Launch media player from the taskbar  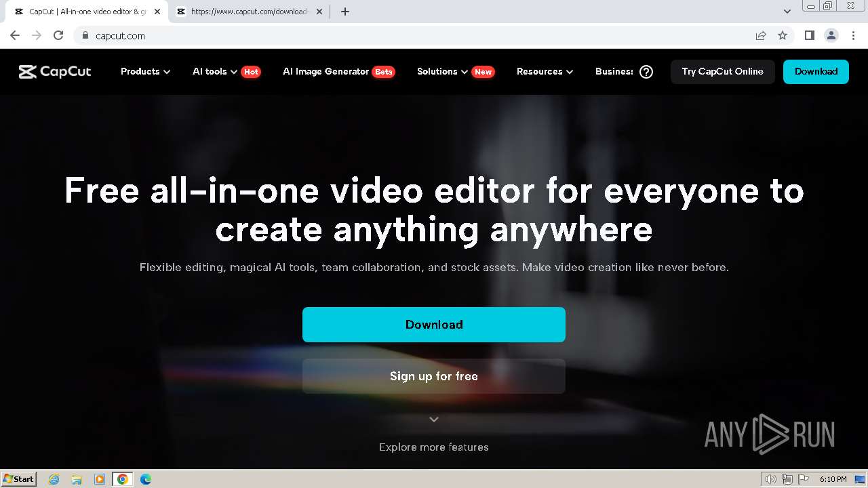[100, 479]
